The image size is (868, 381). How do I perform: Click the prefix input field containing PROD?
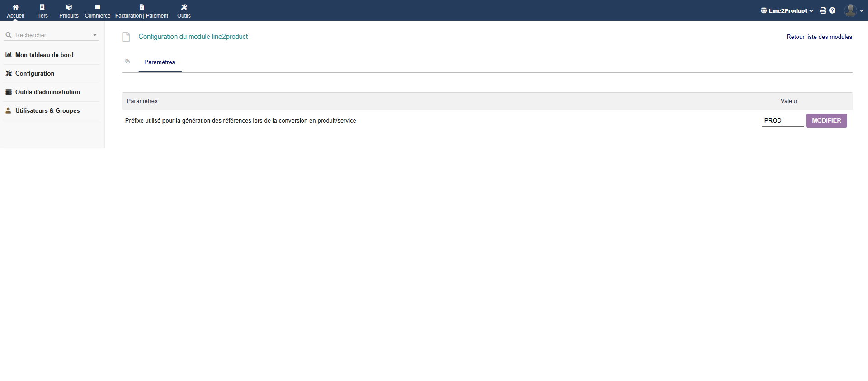click(x=782, y=120)
